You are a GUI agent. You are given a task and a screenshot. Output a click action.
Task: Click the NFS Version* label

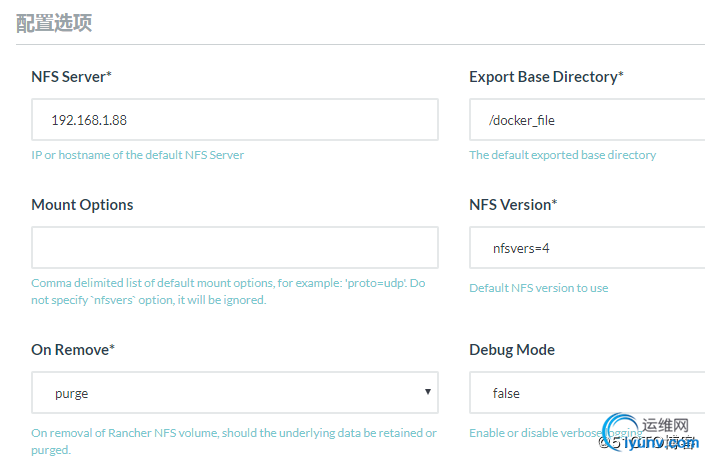pyautogui.click(x=513, y=205)
